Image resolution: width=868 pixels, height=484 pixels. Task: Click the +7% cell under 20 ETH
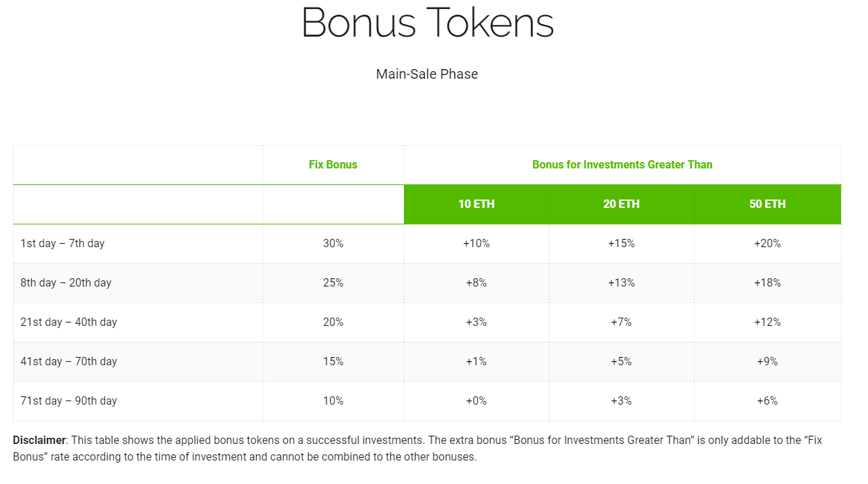[x=621, y=322]
